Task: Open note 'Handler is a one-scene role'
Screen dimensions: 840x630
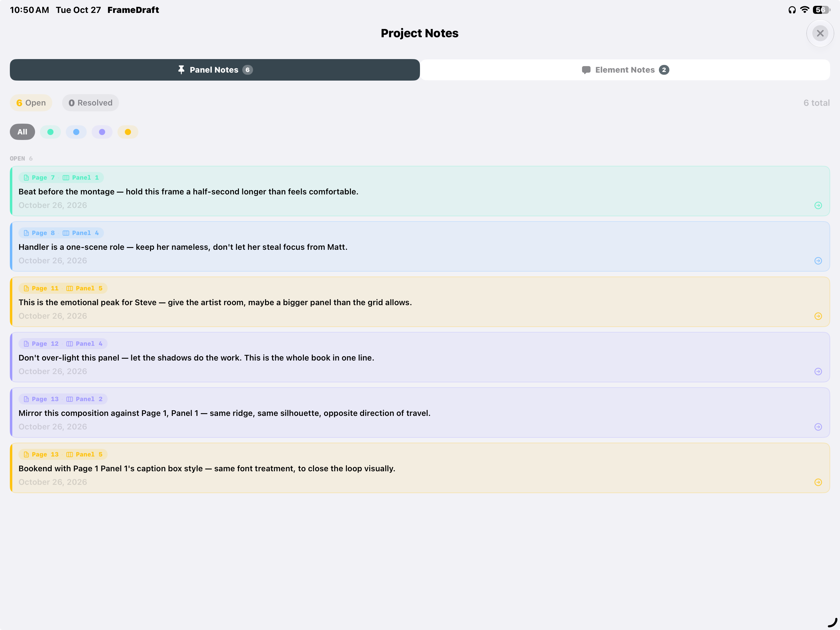Action: coord(420,247)
